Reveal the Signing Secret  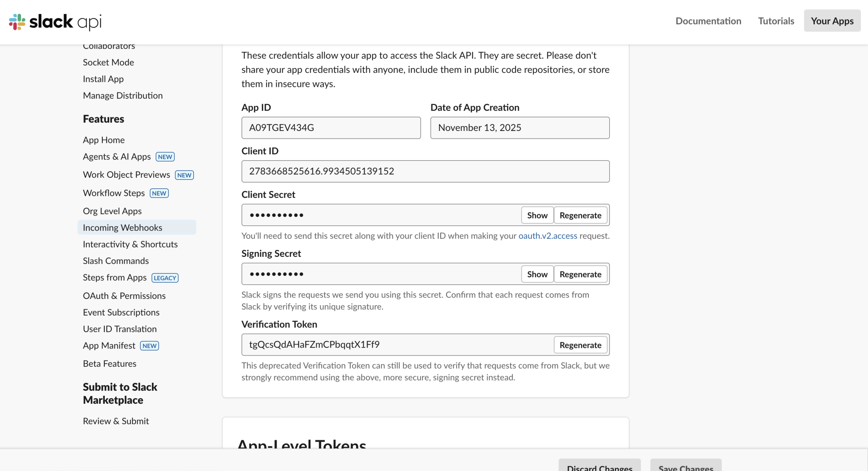(x=537, y=274)
